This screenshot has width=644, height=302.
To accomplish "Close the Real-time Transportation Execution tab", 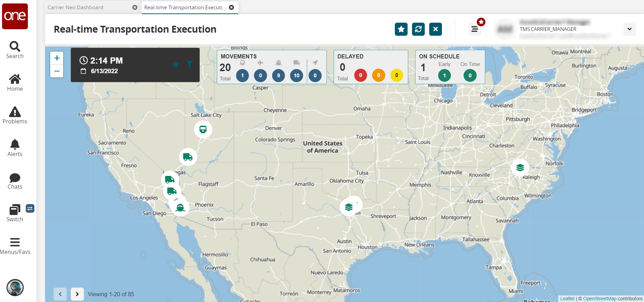I will [232, 8].
